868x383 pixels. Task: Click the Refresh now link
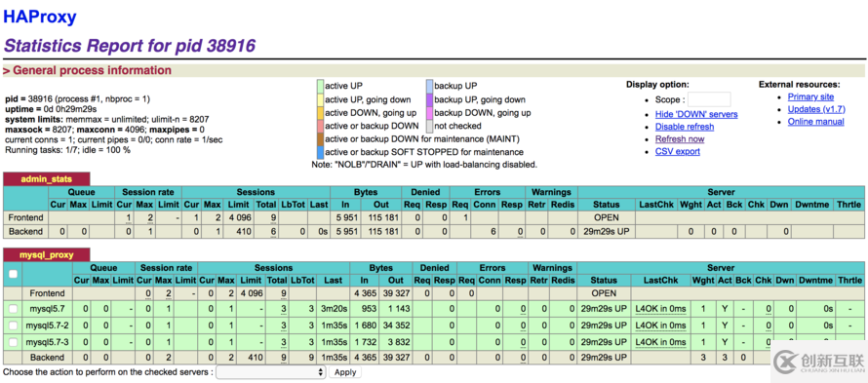coord(680,139)
